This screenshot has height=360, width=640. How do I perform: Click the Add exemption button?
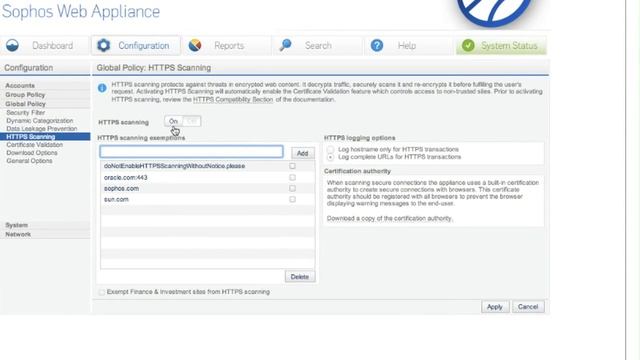click(302, 153)
